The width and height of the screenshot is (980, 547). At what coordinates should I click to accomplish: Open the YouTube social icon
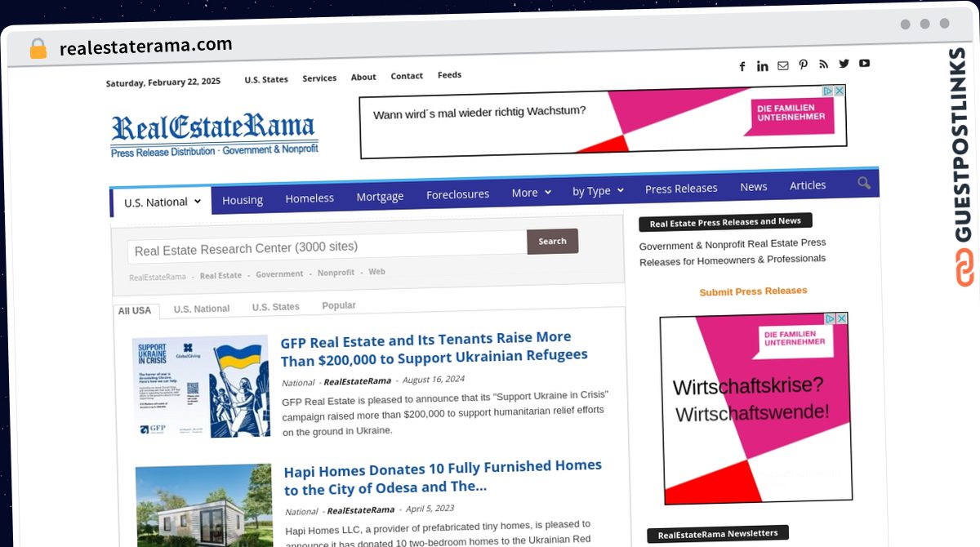[864, 63]
